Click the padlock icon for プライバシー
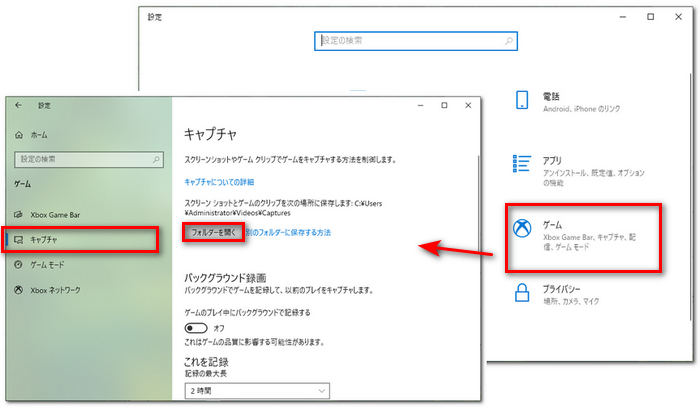 [522, 293]
